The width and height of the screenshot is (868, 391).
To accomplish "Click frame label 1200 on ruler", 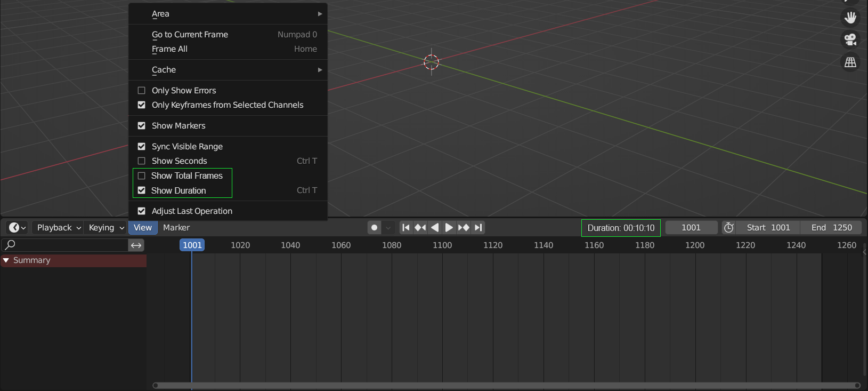I will click(695, 245).
